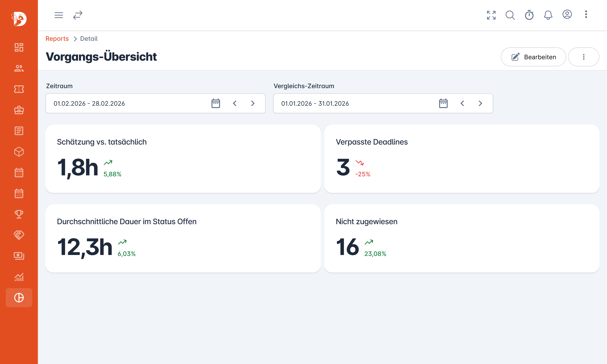Click the Bearbeiten button
Screen dimensions: 607x364
pyautogui.click(x=533, y=57)
